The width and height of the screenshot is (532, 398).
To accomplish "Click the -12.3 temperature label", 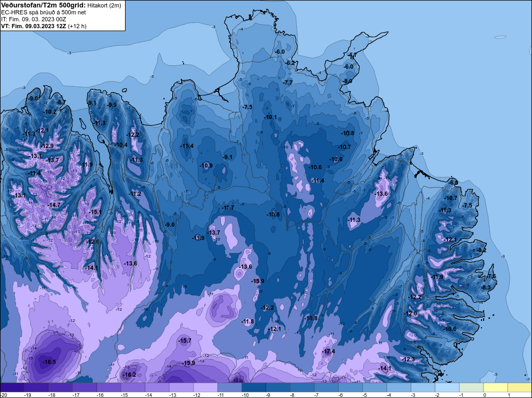I will coord(409,359).
